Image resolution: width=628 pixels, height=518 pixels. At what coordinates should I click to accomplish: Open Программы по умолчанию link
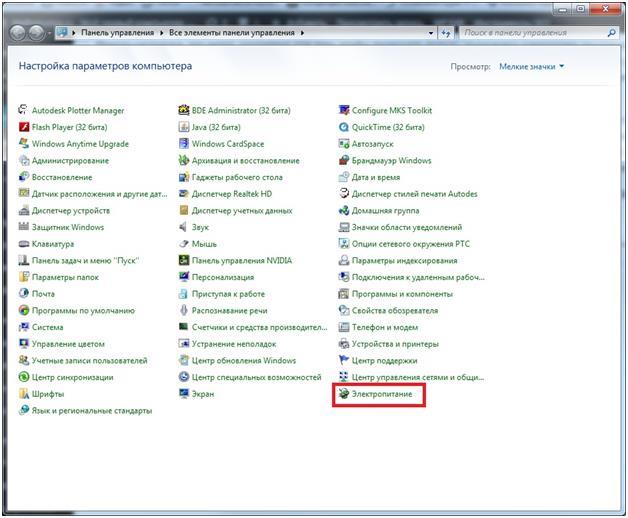pyautogui.click(x=83, y=310)
